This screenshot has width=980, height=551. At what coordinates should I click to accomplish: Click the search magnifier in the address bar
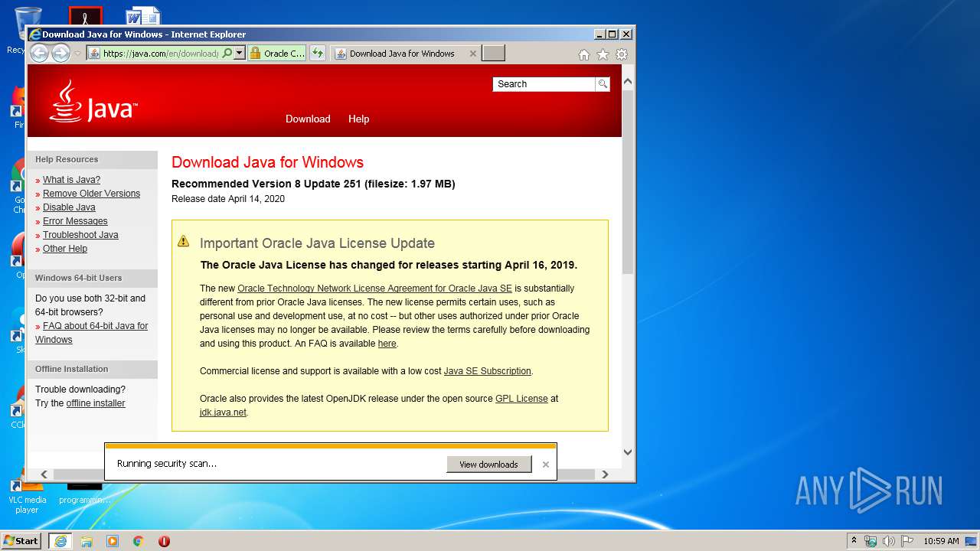(227, 54)
